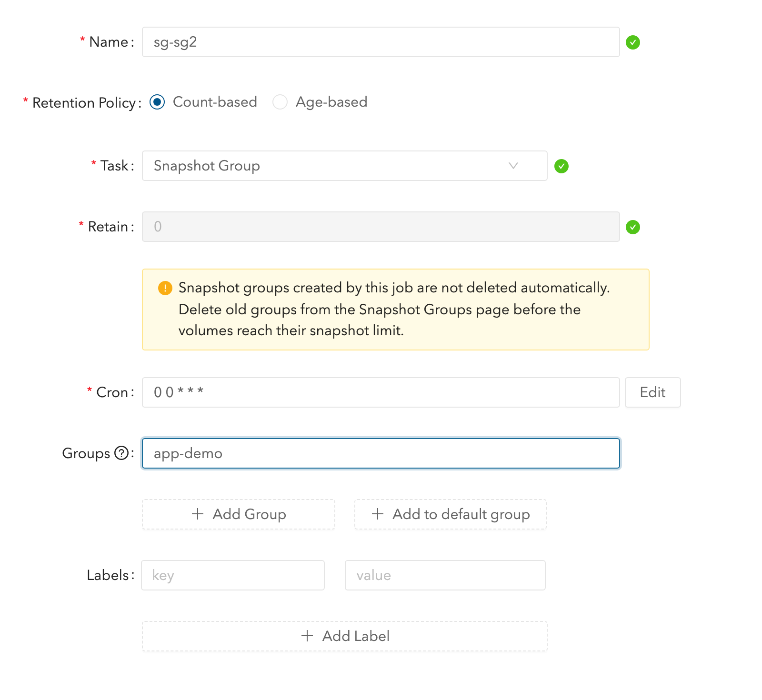
Task: Click the green check icon beside Retain field
Action: [x=632, y=227]
